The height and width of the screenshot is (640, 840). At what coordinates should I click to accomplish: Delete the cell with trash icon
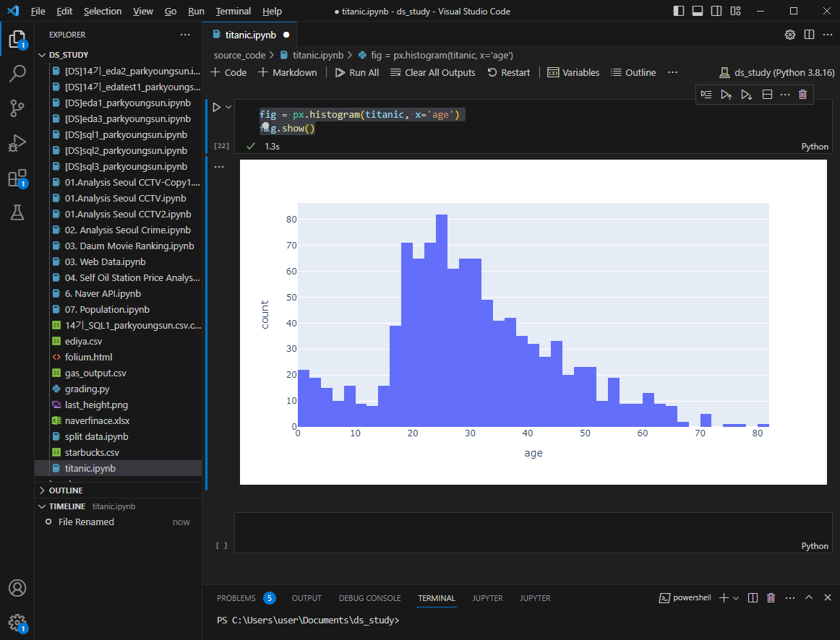pyautogui.click(x=802, y=94)
